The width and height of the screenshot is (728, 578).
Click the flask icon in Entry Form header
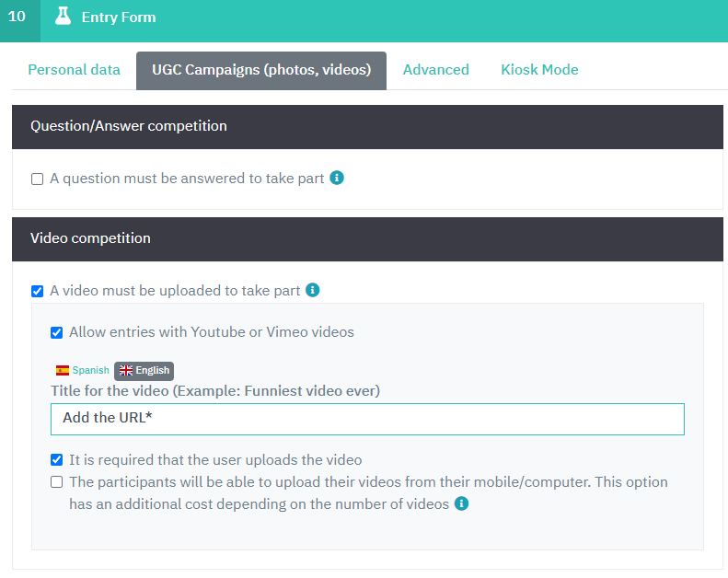pyautogui.click(x=63, y=17)
